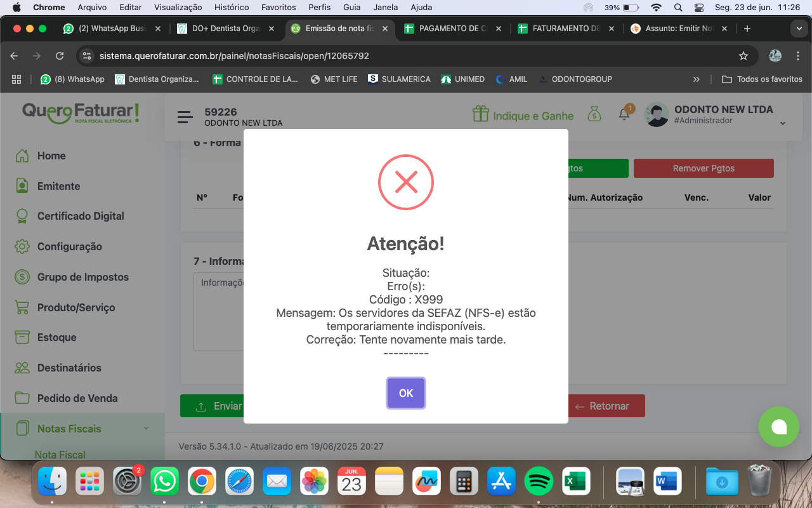This screenshot has height=508, width=812.
Task: Open Indique e Ganhe gift link
Action: 523,115
